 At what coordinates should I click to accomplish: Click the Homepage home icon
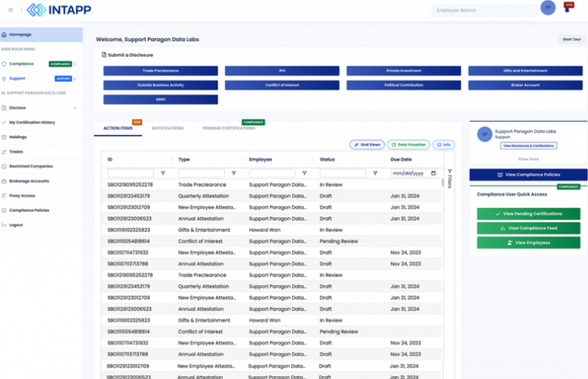coord(4,35)
